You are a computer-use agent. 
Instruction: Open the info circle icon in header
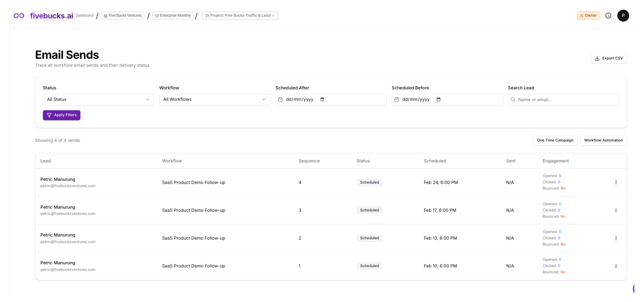tap(608, 16)
